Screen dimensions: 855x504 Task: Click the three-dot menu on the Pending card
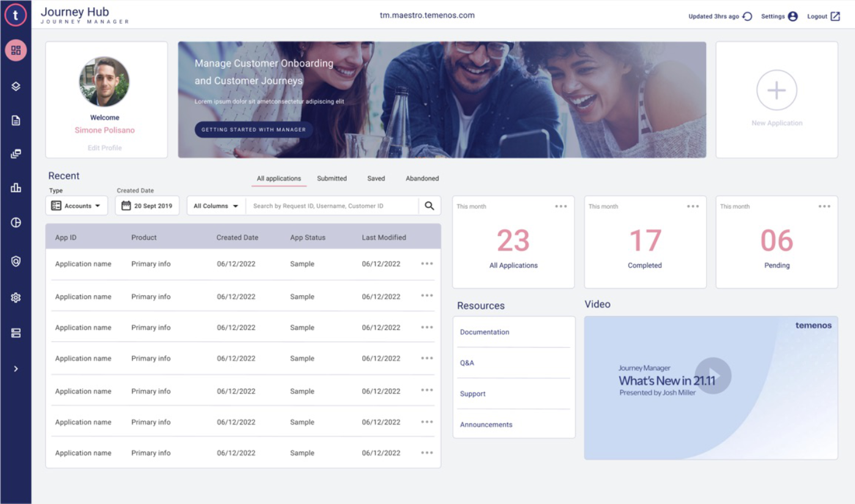coord(824,206)
